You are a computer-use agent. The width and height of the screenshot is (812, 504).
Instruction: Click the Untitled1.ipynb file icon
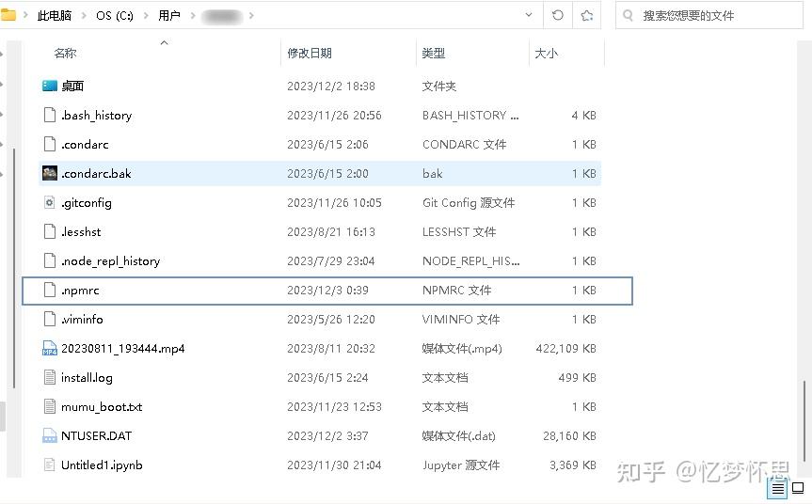50,465
